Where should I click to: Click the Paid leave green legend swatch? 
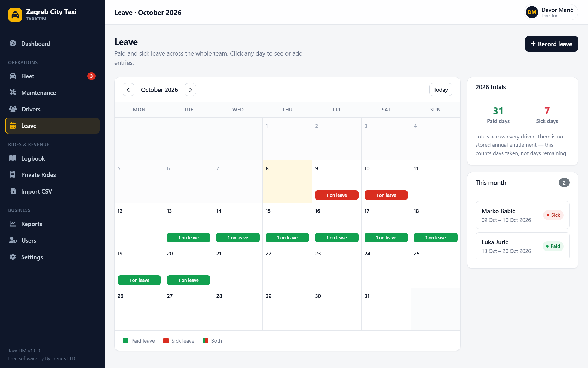pyautogui.click(x=125, y=341)
